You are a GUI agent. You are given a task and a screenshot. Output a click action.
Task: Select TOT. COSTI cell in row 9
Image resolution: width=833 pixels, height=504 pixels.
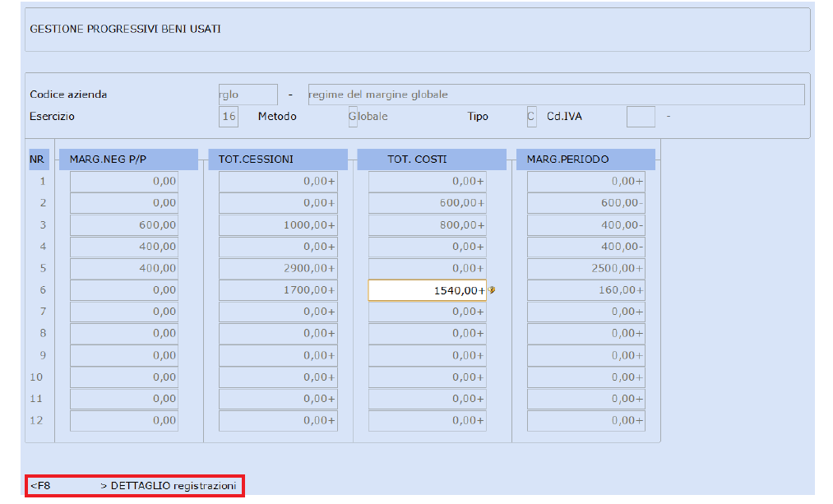(427, 354)
